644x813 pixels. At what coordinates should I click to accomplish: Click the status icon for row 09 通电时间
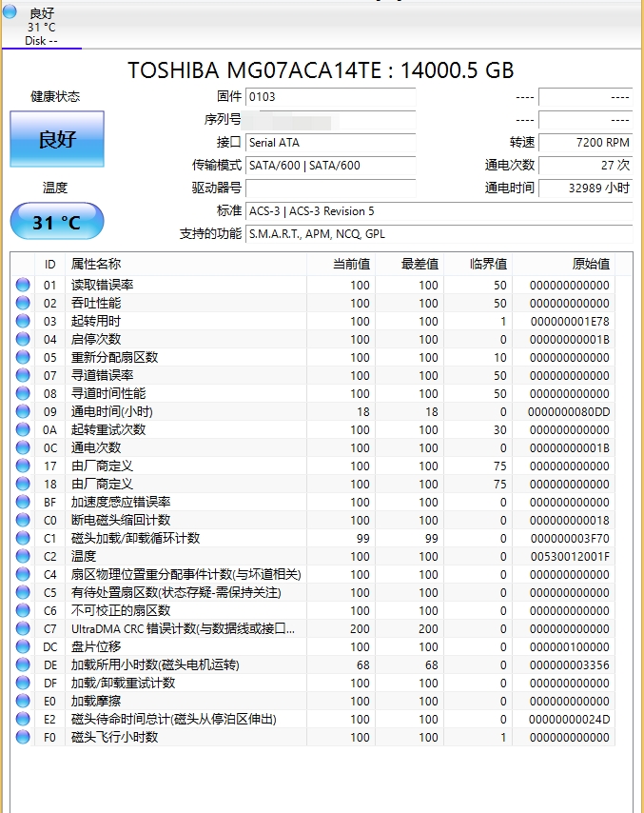[x=23, y=411]
